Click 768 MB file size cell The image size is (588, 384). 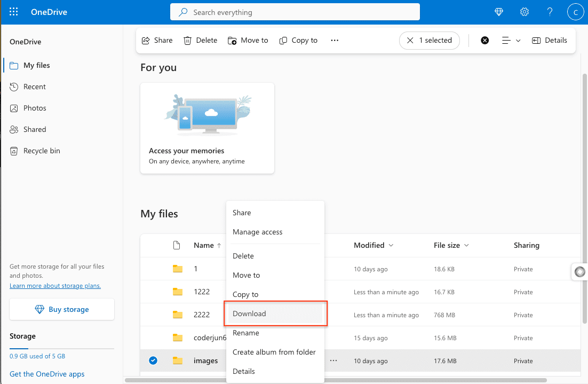click(x=444, y=315)
